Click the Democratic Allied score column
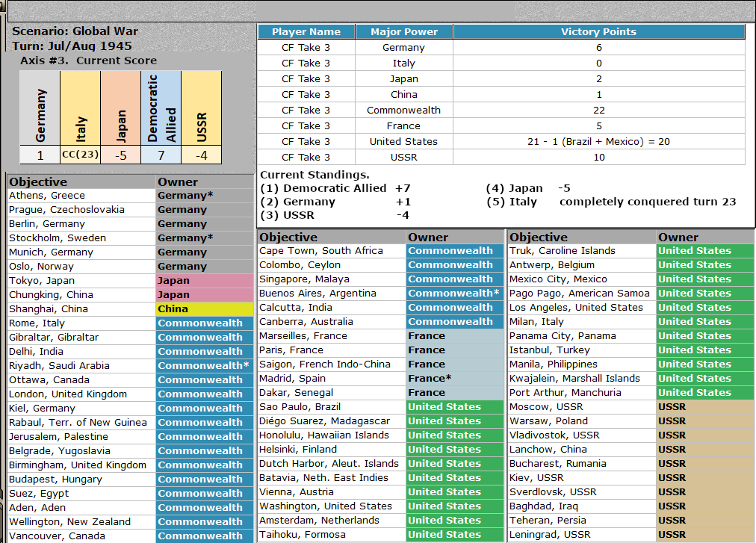The image size is (756, 543). coord(161,108)
